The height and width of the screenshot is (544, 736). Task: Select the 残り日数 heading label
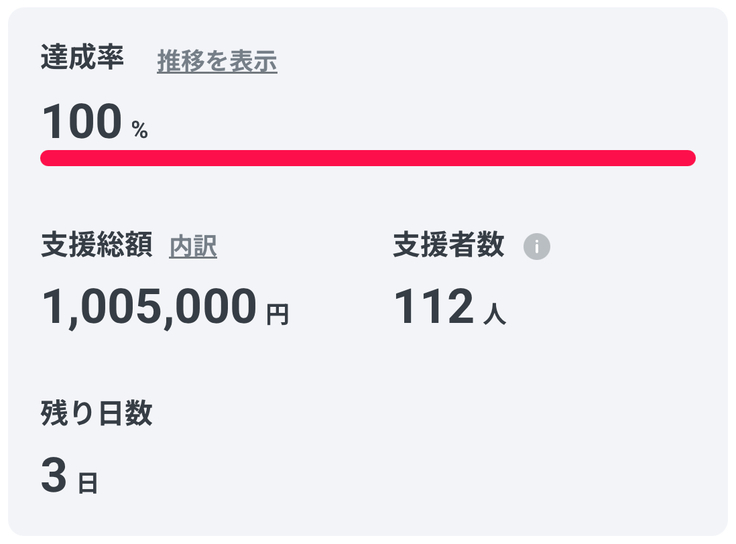click(x=96, y=413)
